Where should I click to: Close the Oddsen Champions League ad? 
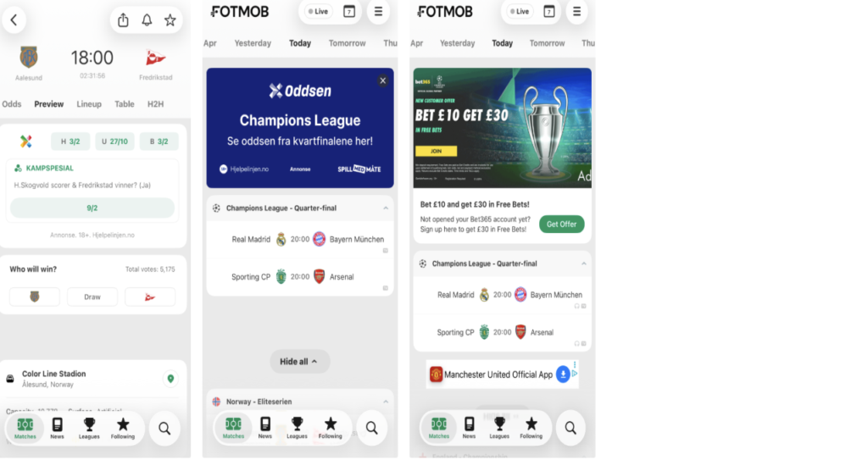coord(382,80)
